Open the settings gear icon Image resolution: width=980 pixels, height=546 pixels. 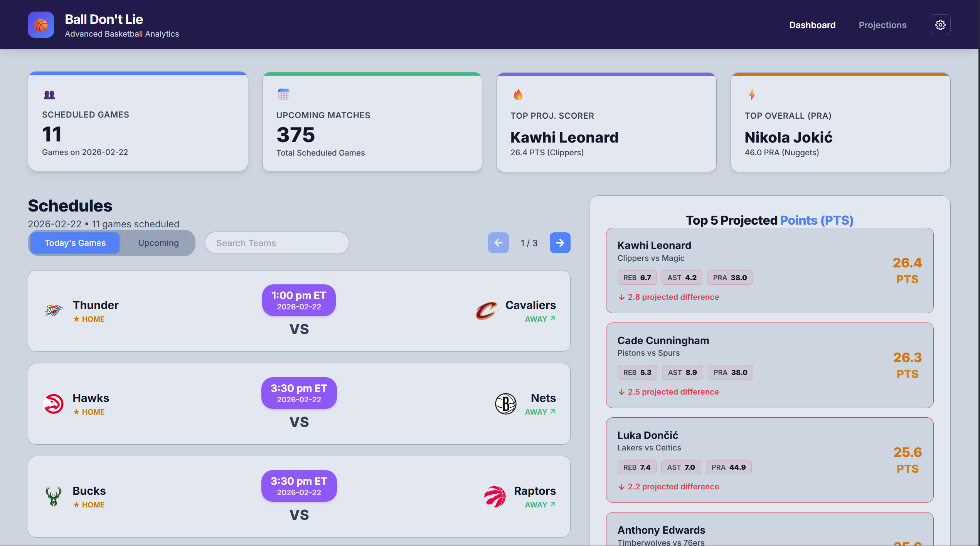pyautogui.click(x=940, y=25)
